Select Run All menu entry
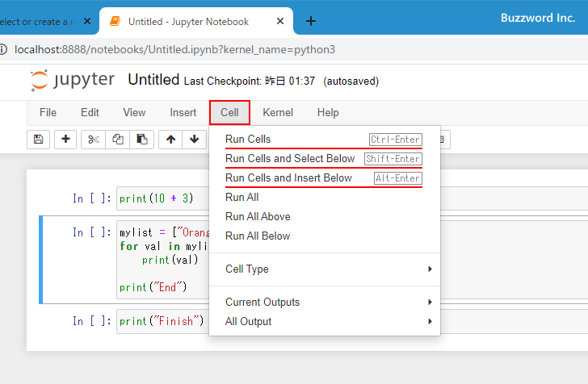This screenshot has width=588, height=384. [x=325, y=198]
